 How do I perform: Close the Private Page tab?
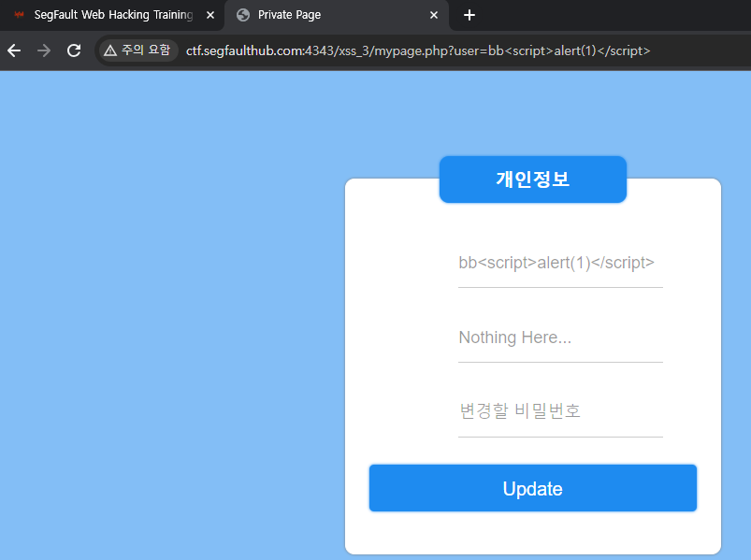[434, 15]
